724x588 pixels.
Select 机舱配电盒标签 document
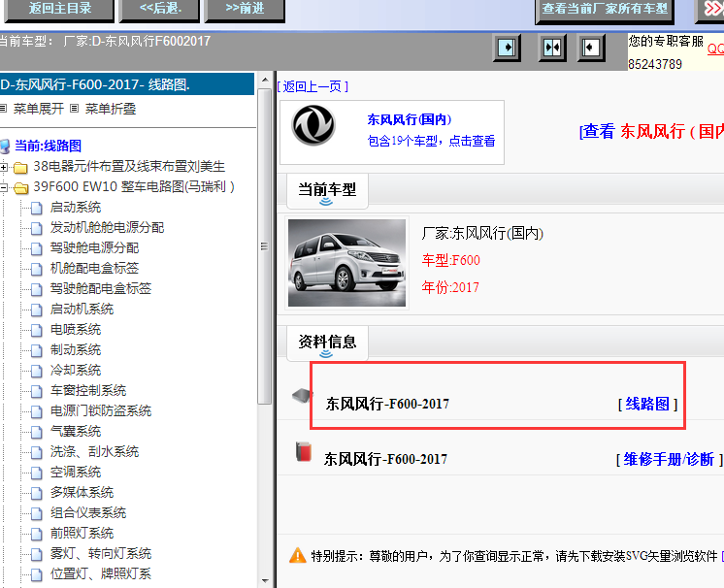tap(95, 268)
